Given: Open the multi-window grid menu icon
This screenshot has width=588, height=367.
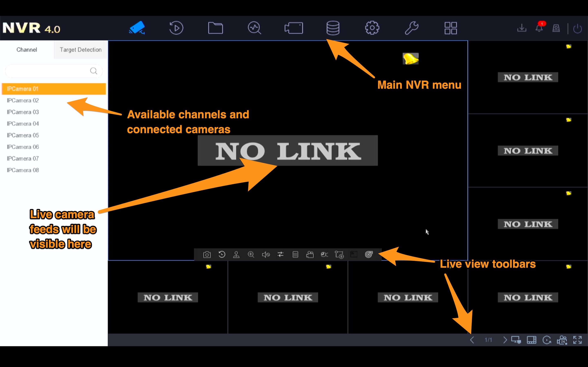Looking at the screenshot, I should pos(450,28).
